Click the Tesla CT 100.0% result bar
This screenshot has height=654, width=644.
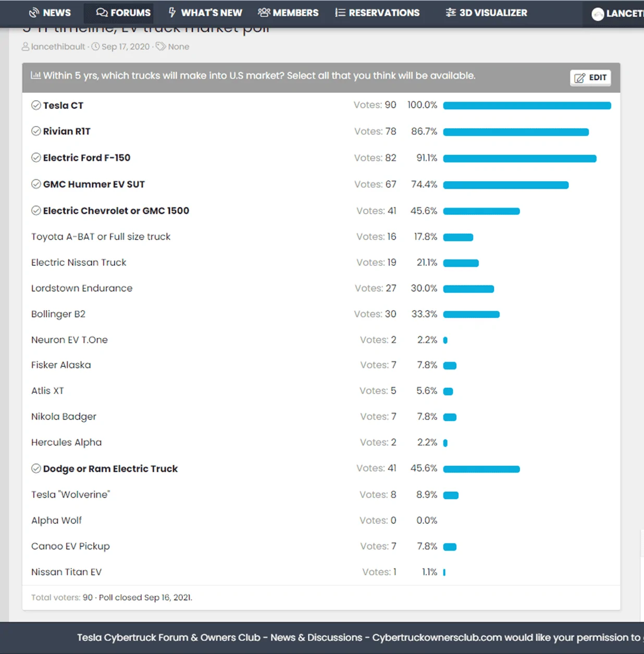click(527, 106)
